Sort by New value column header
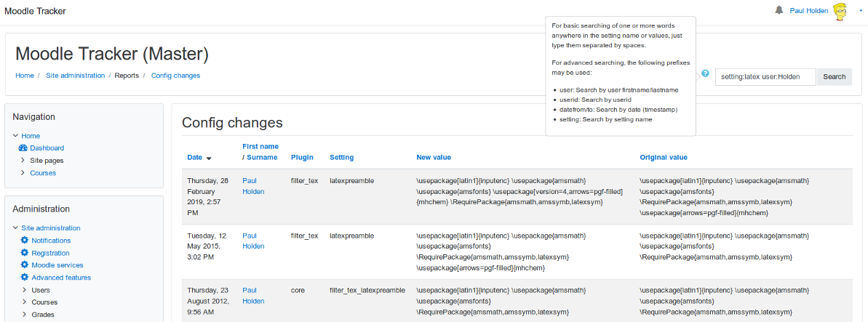 (434, 157)
